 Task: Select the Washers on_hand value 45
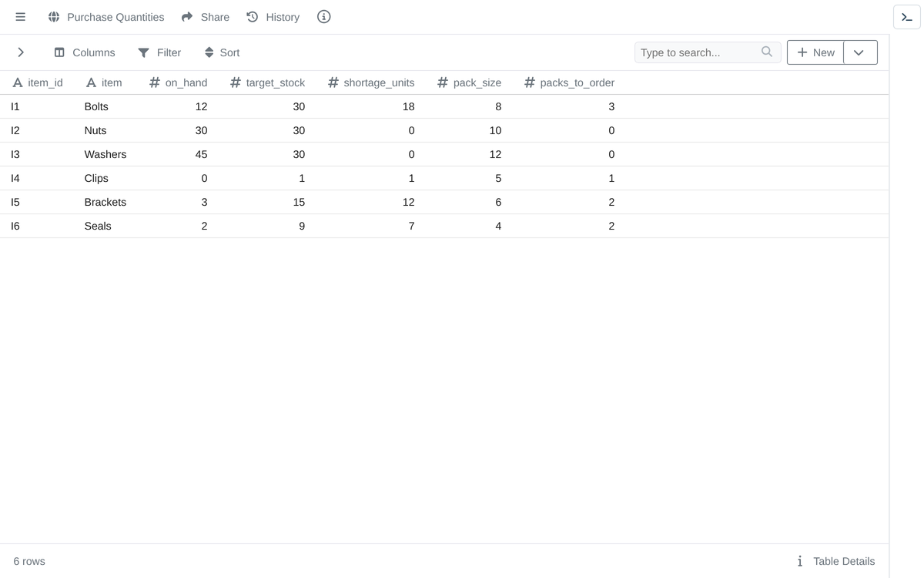click(x=201, y=154)
